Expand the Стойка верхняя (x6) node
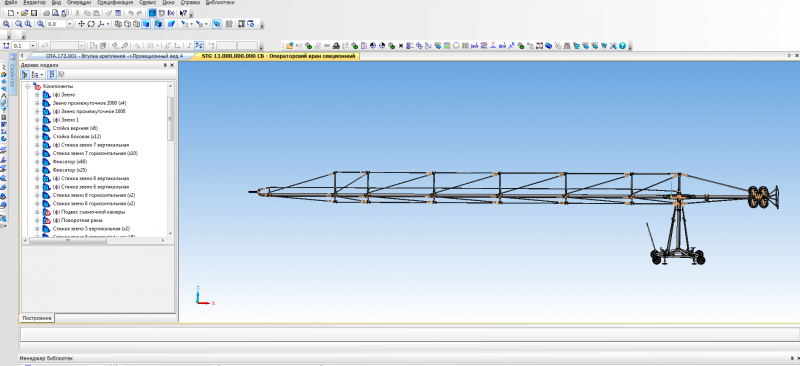The image size is (800, 366). click(37, 128)
